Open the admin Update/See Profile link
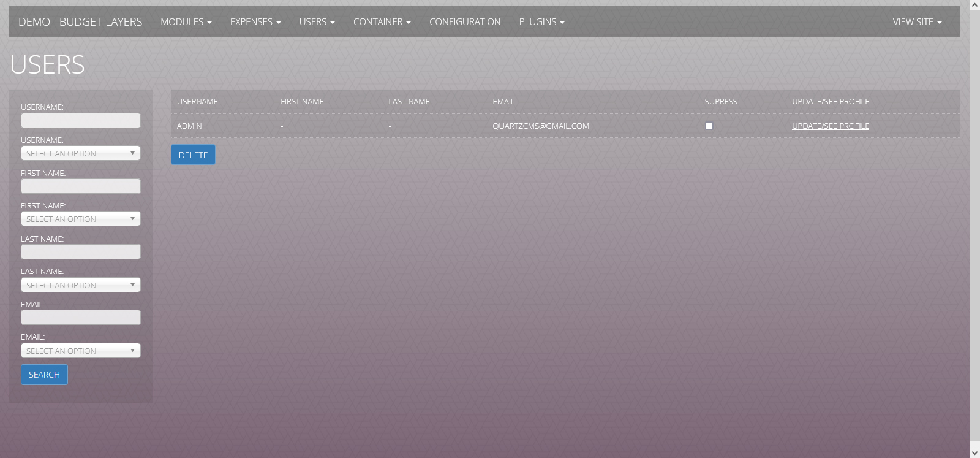The width and height of the screenshot is (980, 458). (x=830, y=126)
